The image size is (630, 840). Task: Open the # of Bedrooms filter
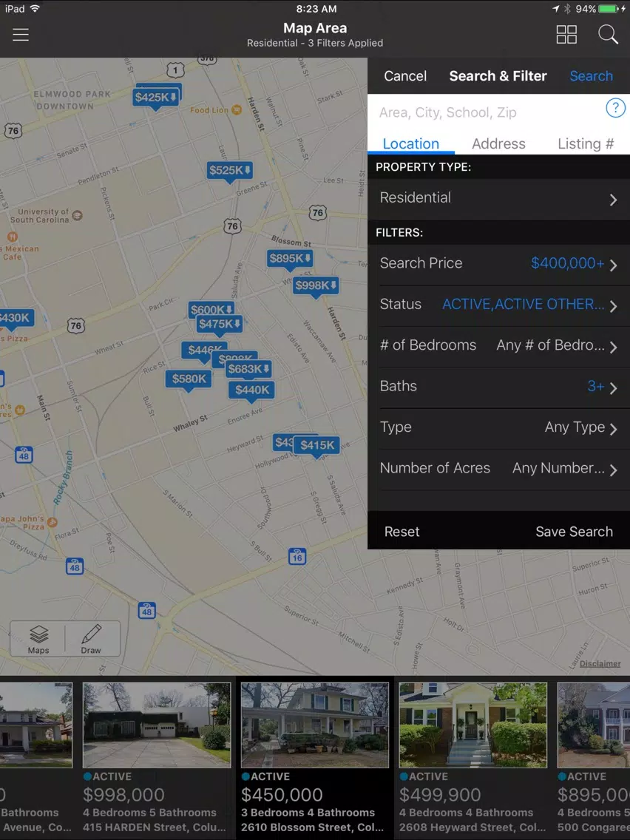[498, 346]
